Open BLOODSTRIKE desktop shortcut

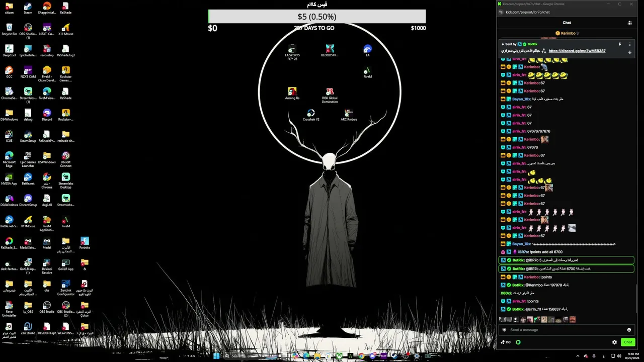[330, 51]
